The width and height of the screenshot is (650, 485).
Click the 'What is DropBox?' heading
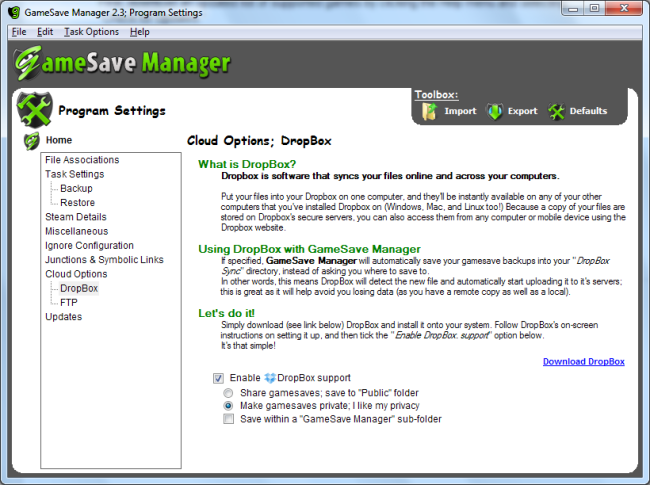tap(247, 164)
